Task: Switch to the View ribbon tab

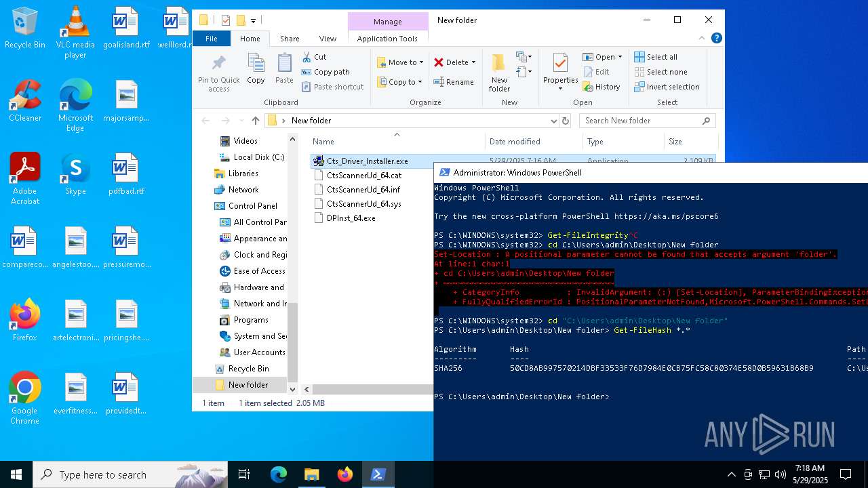Action: (x=328, y=39)
